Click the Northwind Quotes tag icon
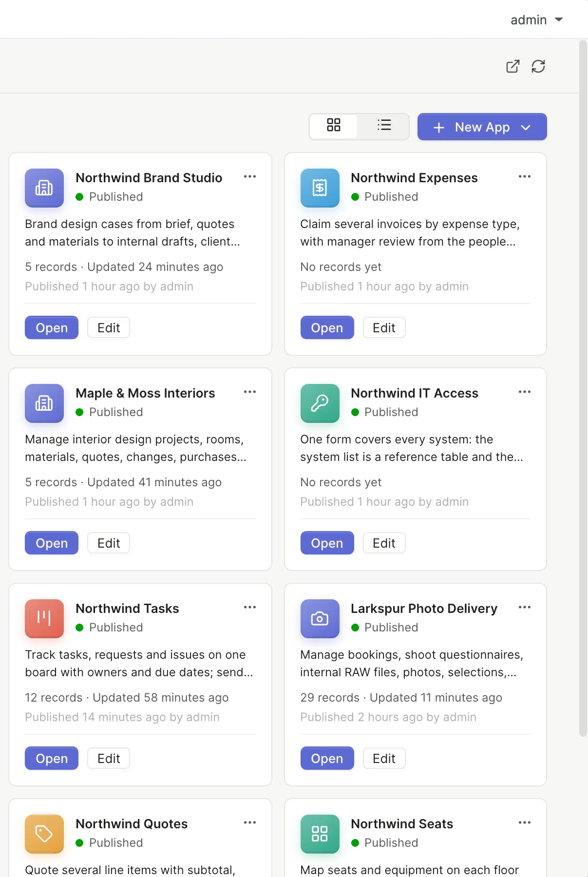The width and height of the screenshot is (588, 877). [44, 834]
